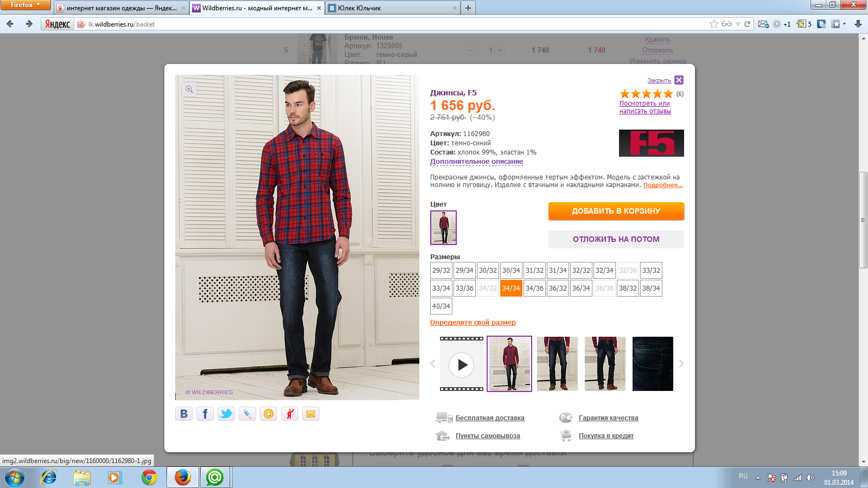Open the Firefox downloads arrow

pyautogui.click(x=858, y=24)
